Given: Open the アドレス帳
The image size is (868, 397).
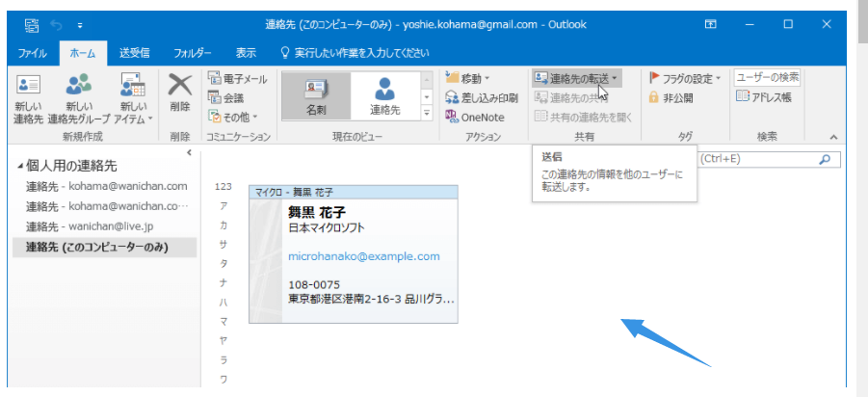Looking at the screenshot, I should click(x=764, y=98).
